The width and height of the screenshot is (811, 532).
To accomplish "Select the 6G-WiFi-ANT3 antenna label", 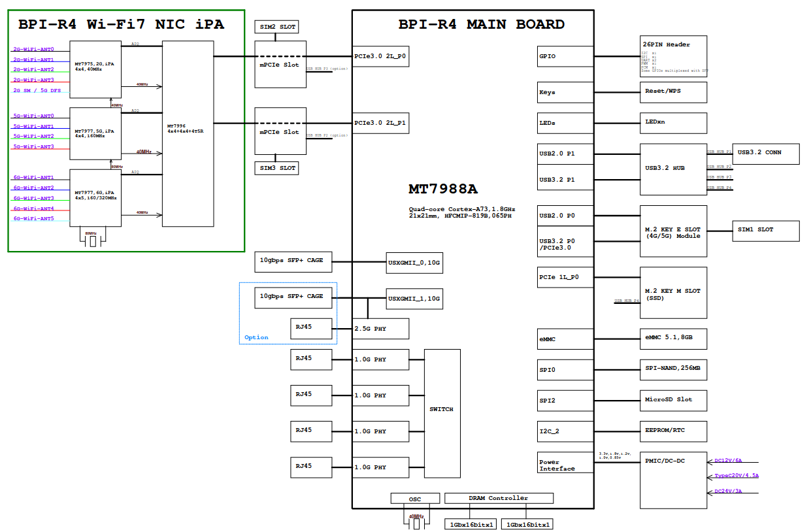I will 33,198.
